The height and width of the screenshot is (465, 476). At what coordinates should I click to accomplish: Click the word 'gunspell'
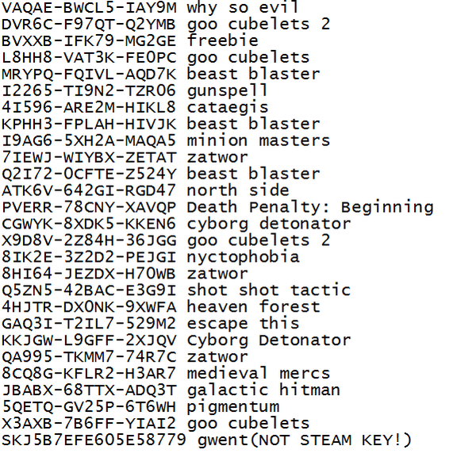pos(227,91)
